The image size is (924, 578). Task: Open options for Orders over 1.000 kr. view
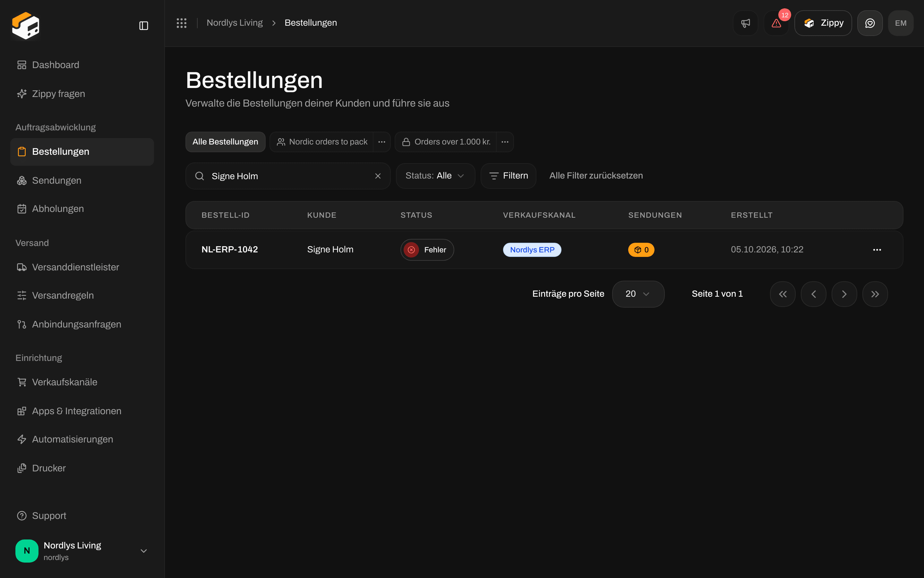(x=505, y=142)
